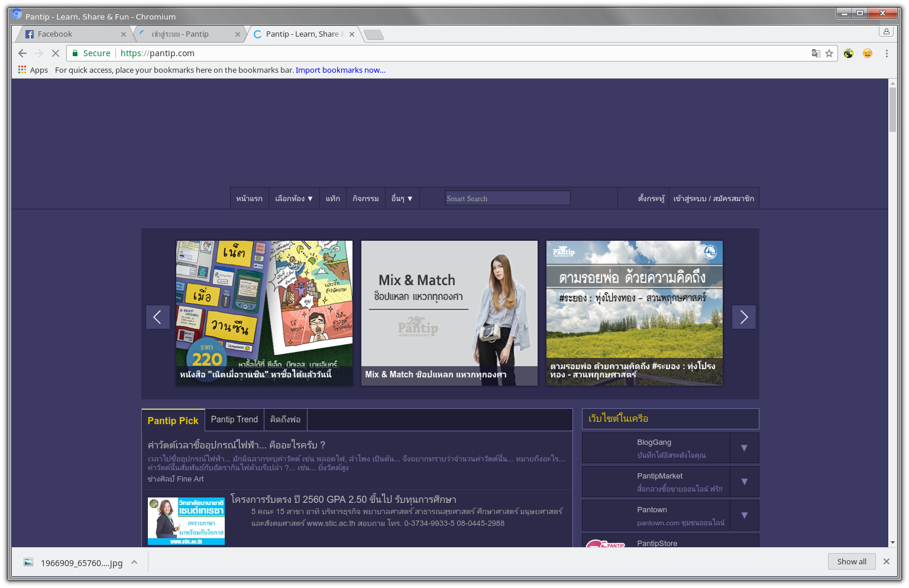909x588 pixels.
Task: Click กิจกรรม in the Pantip navigation
Action: tap(365, 199)
